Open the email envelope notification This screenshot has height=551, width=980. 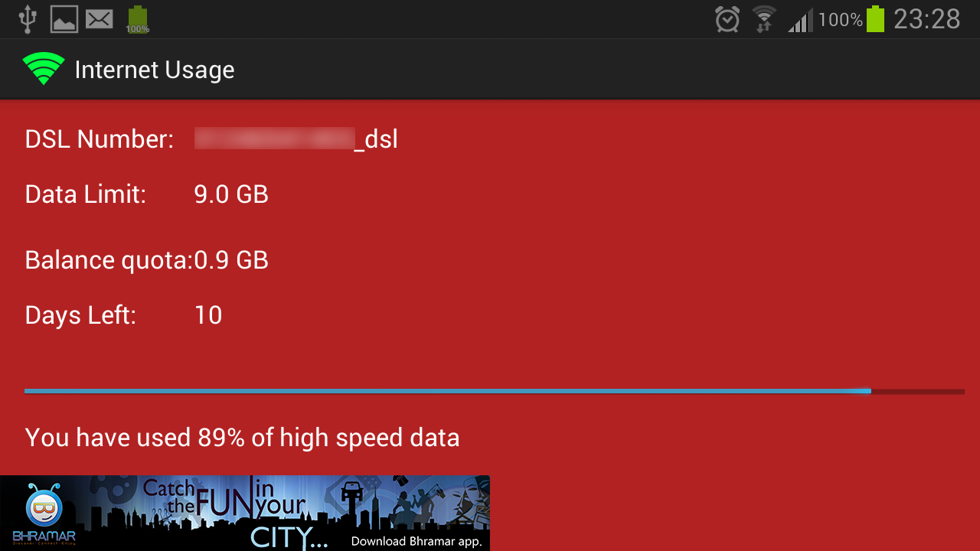(x=100, y=19)
